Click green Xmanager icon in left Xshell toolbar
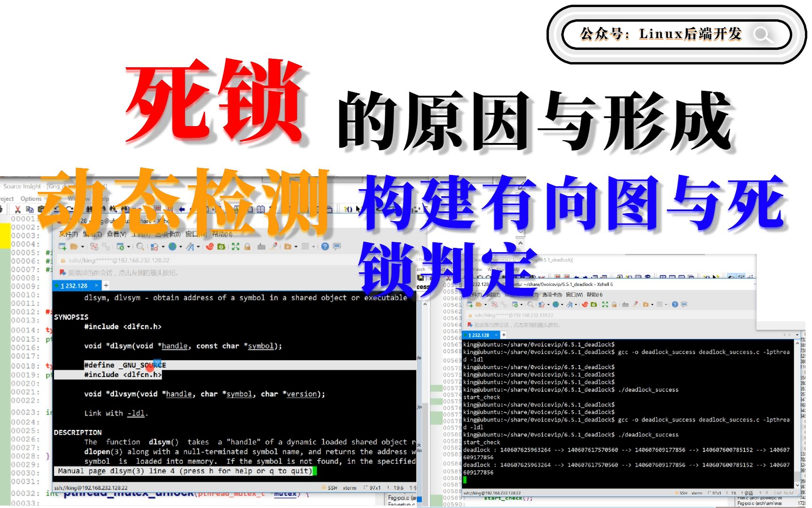Screen dimensions: 812x508 coord(221,246)
